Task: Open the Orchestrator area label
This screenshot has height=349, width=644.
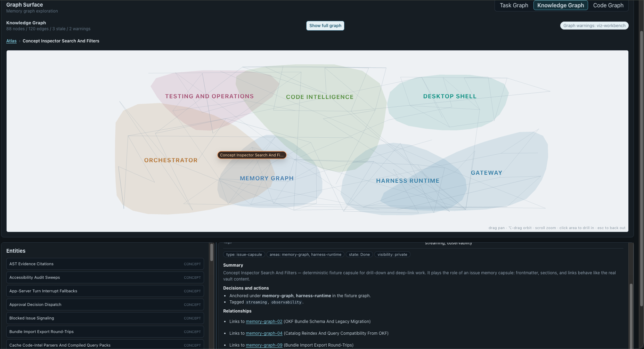Action: (171, 161)
